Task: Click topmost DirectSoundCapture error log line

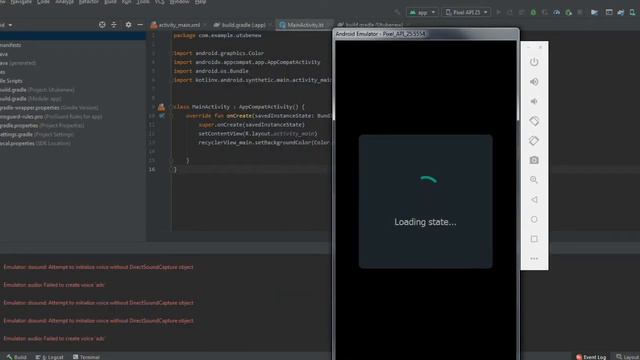Action: click(98, 267)
